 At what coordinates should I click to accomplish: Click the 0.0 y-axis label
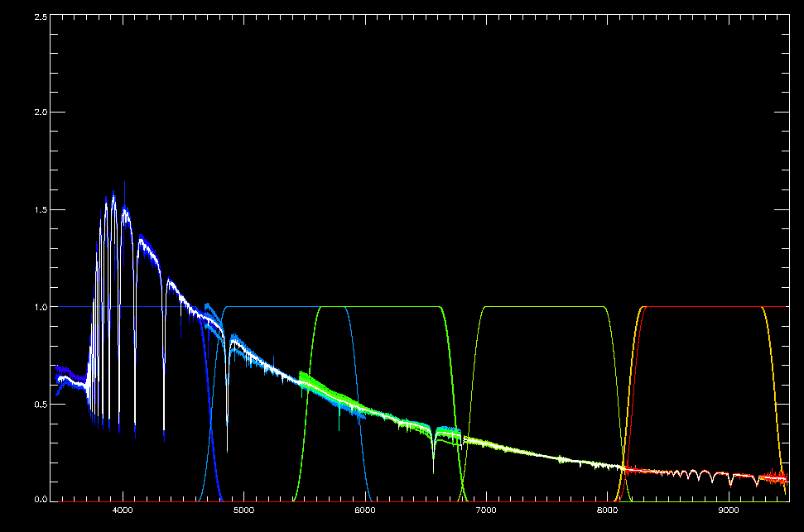click(x=38, y=500)
